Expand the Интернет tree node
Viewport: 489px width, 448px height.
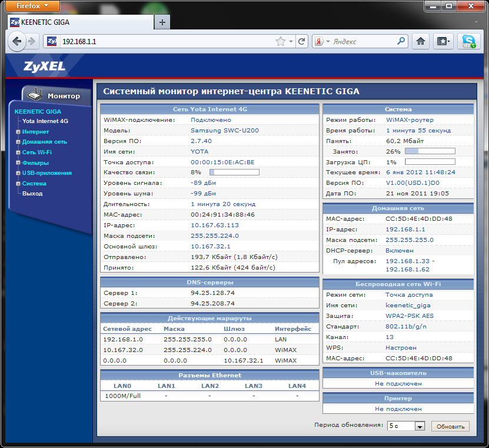pyautogui.click(x=18, y=132)
